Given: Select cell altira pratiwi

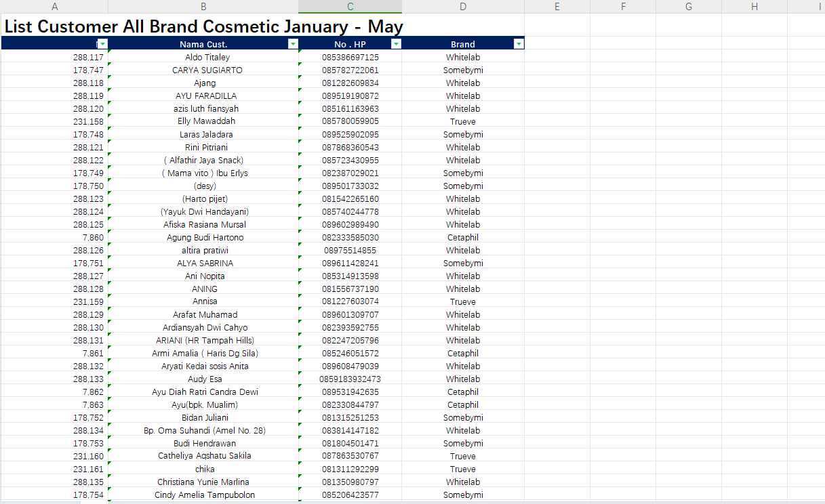Looking at the screenshot, I should [x=203, y=251].
